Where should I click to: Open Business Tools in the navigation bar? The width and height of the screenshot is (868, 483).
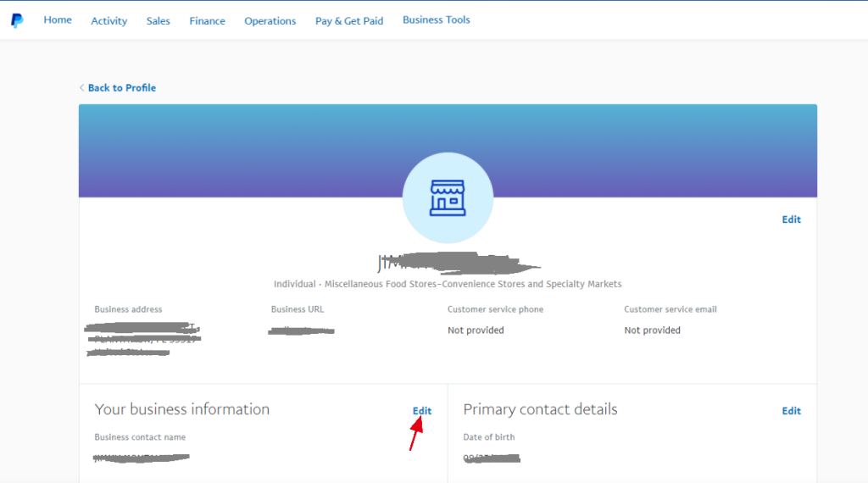coord(436,20)
